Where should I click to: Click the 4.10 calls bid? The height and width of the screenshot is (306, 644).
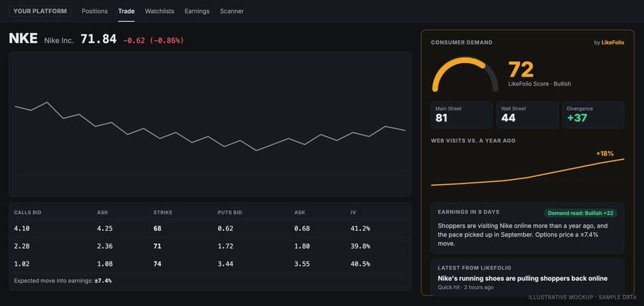21,229
